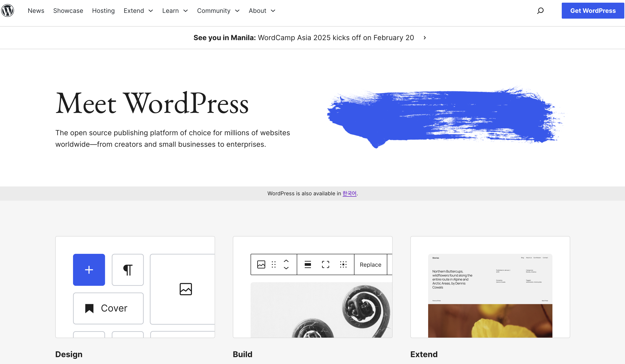
Task: Click the image block icon in toolbar
Action: [x=261, y=264]
